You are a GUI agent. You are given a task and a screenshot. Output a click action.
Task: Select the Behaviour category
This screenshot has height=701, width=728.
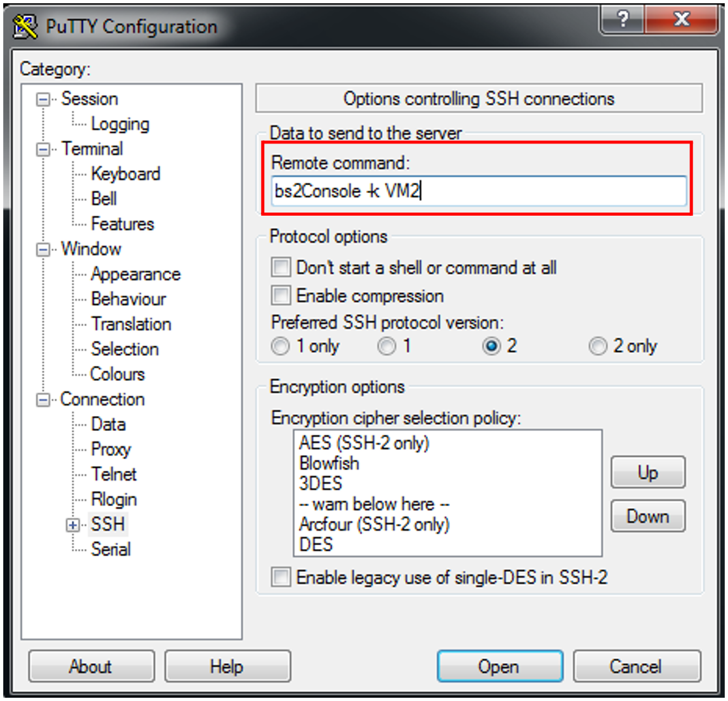(x=129, y=299)
